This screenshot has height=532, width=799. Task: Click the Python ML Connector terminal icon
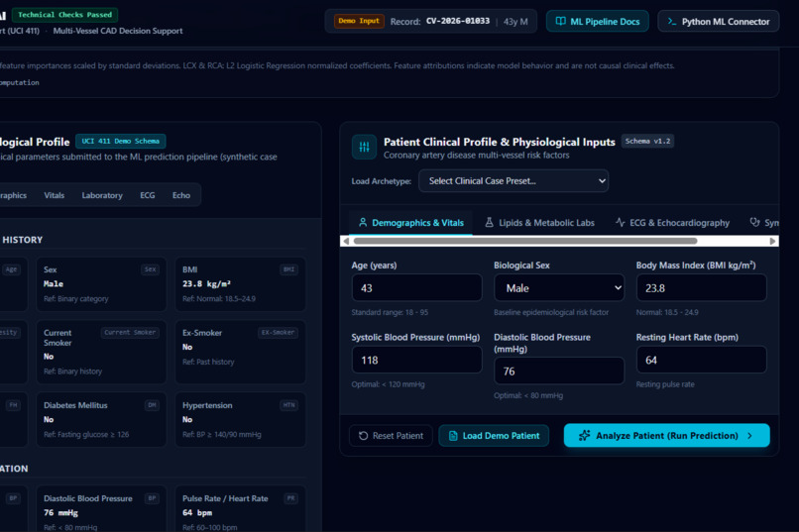[x=672, y=22]
